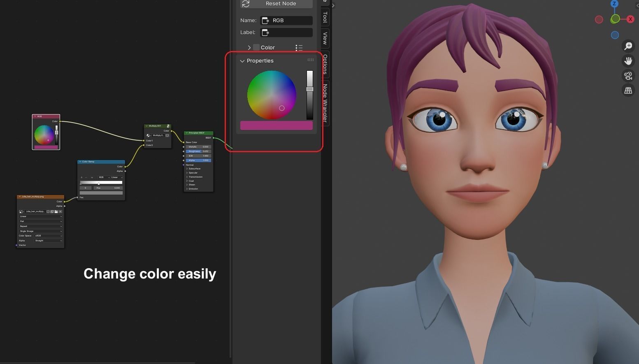
Task: Click the Color output socket of RGB node
Action: coord(60,121)
